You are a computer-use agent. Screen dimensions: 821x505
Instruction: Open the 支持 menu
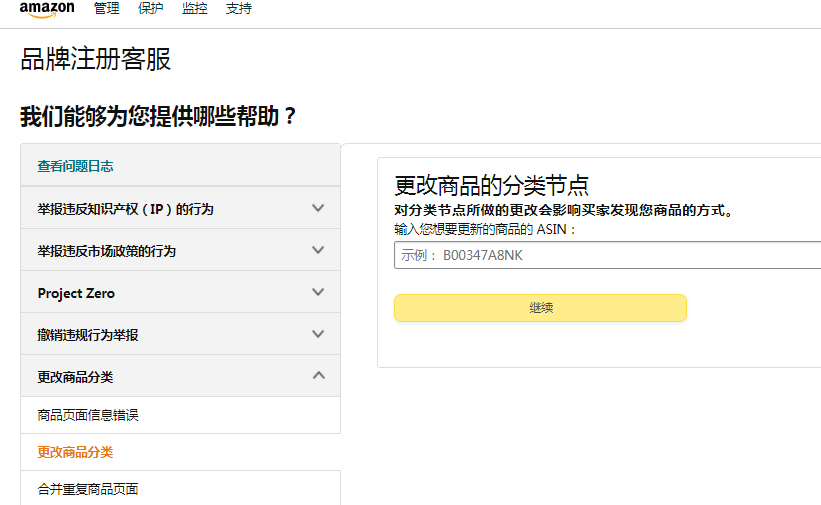239,9
